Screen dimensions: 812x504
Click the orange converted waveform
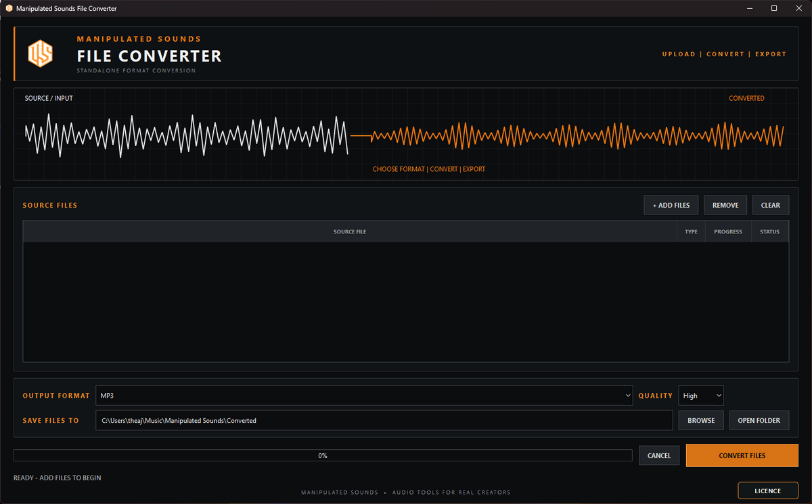click(577, 135)
